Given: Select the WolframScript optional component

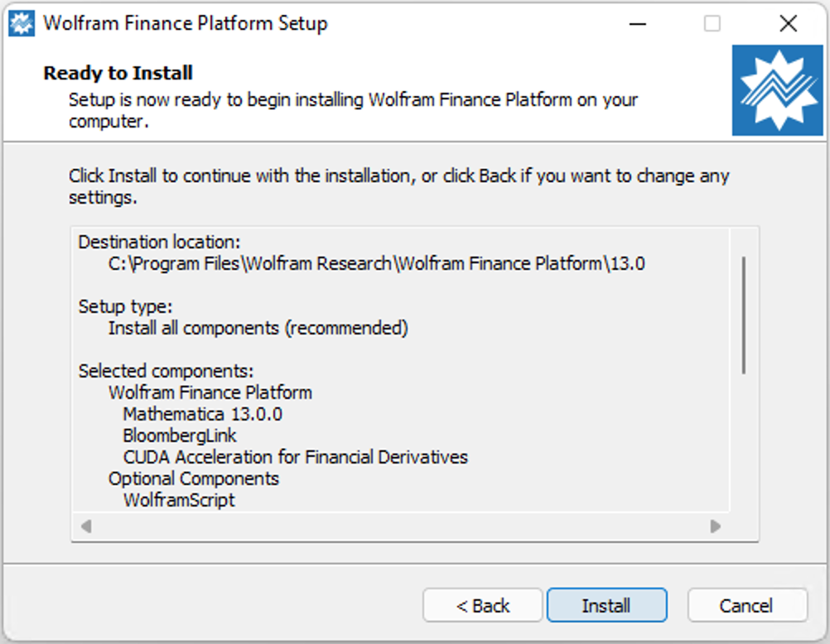Looking at the screenshot, I should [x=179, y=499].
